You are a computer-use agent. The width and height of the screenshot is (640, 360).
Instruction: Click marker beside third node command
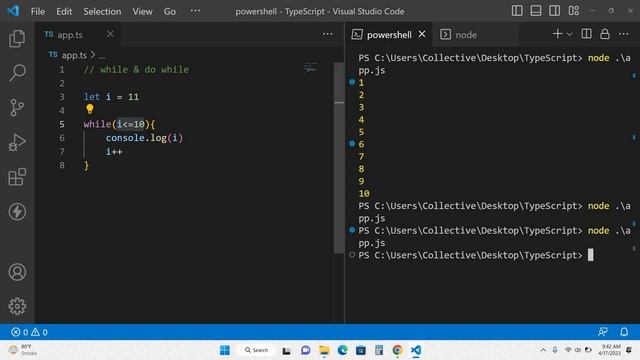[352, 230]
